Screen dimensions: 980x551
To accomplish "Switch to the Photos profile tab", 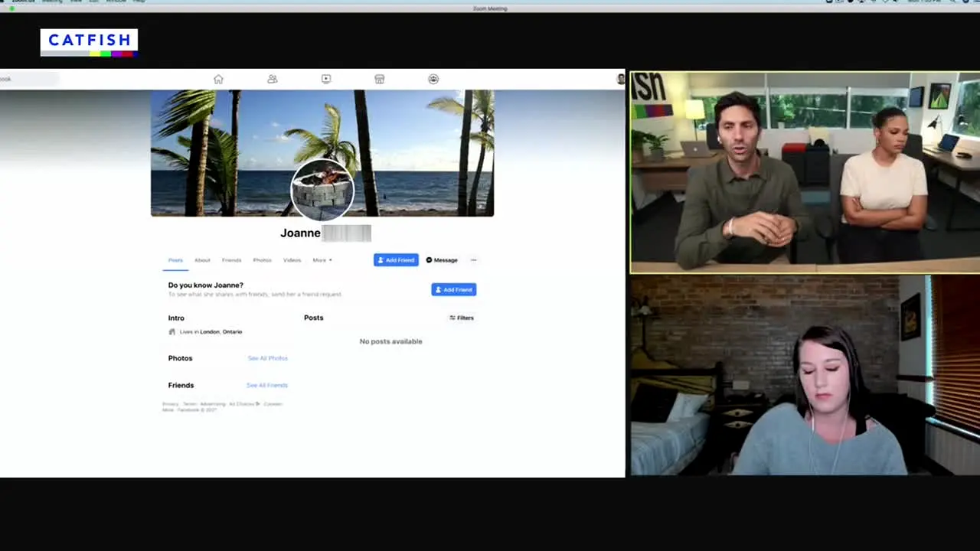I will [262, 260].
